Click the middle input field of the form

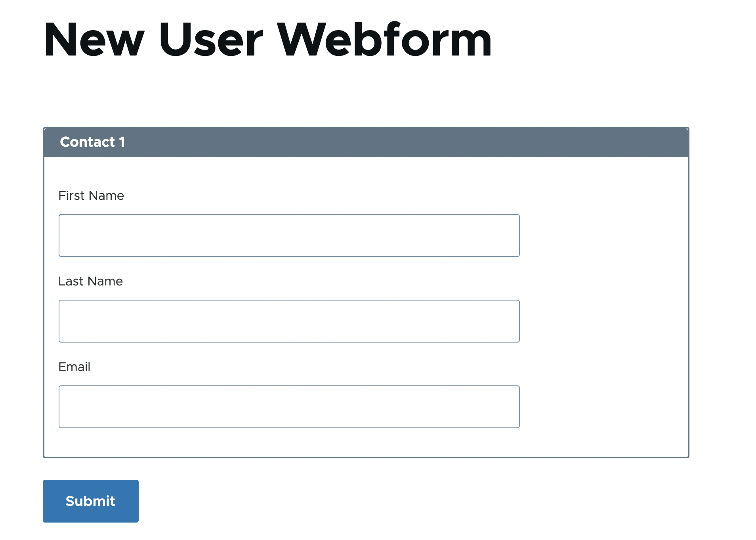point(289,321)
